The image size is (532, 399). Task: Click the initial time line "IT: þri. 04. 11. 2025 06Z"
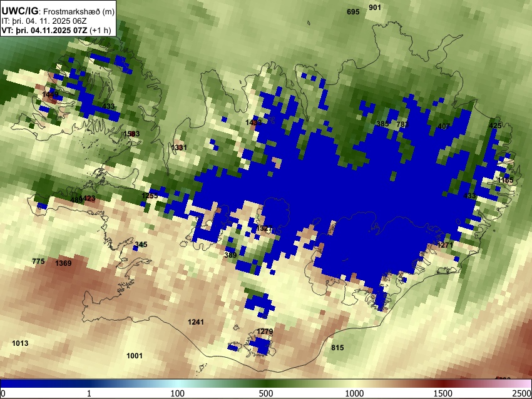[x=44, y=21]
